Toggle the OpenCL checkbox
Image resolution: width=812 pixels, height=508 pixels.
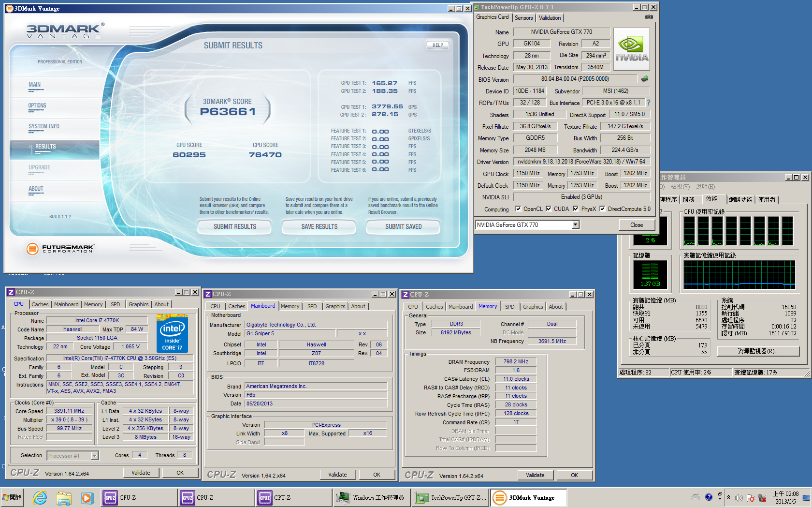point(518,209)
